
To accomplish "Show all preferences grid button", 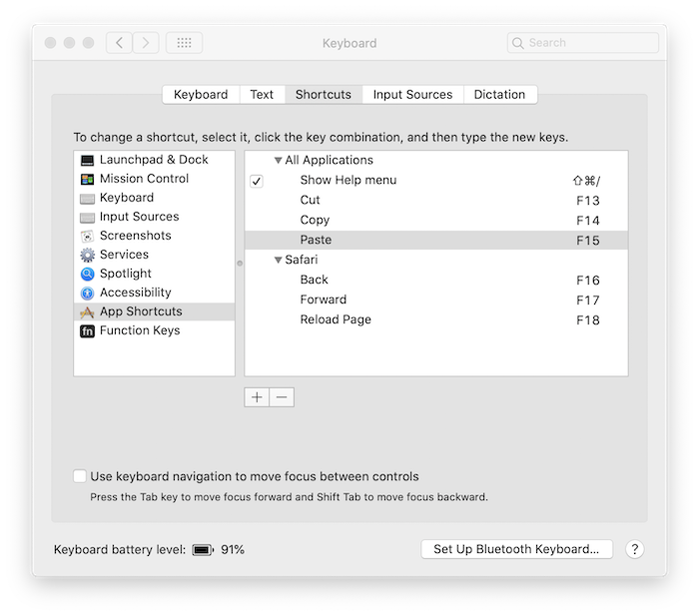I will coord(184,43).
